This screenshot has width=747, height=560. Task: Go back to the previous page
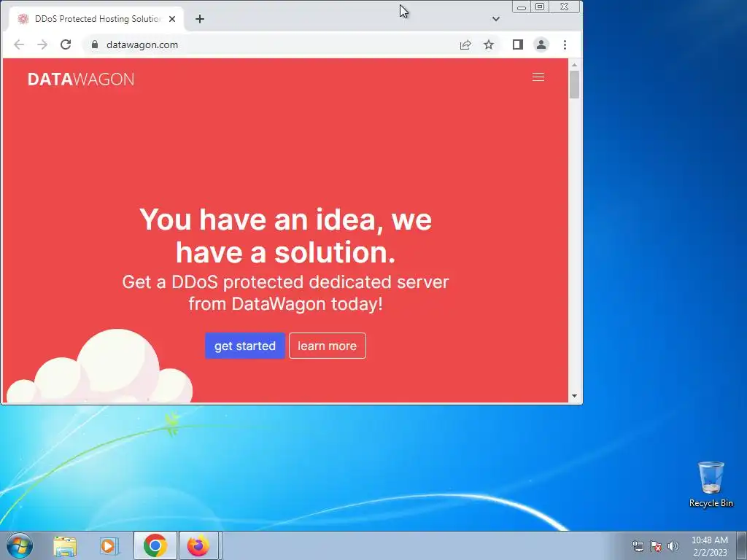coord(19,44)
